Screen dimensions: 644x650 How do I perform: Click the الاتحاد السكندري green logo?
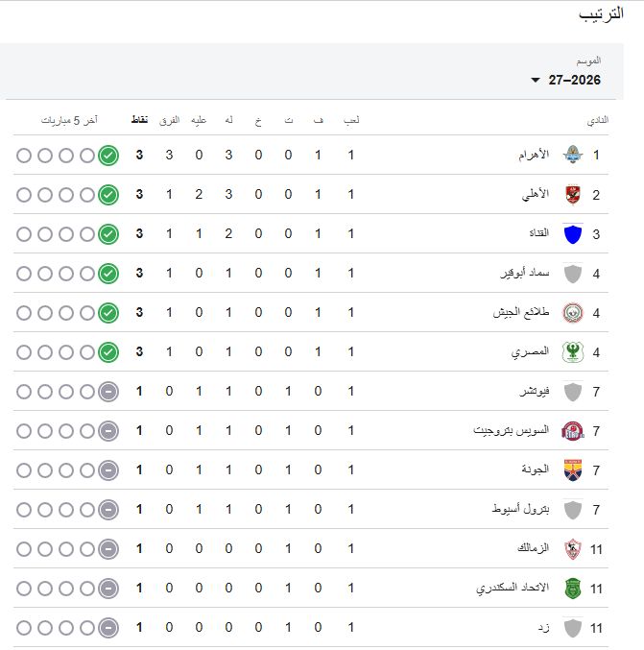click(x=573, y=589)
